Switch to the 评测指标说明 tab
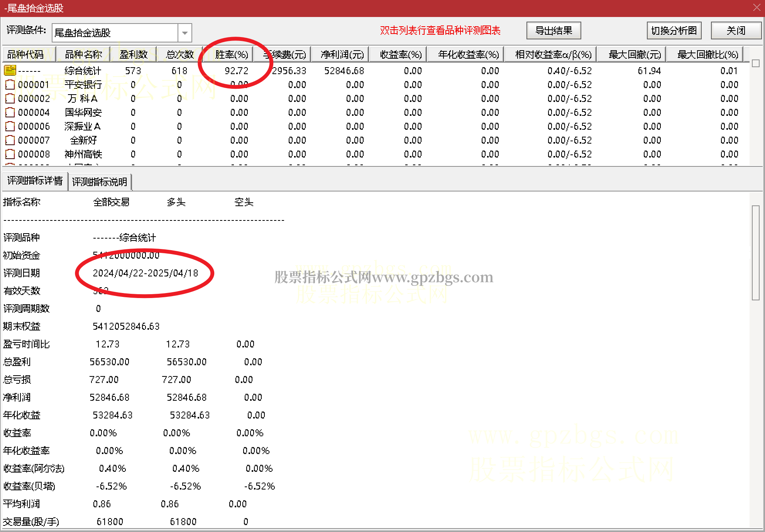The width and height of the screenshot is (765, 532). click(100, 182)
